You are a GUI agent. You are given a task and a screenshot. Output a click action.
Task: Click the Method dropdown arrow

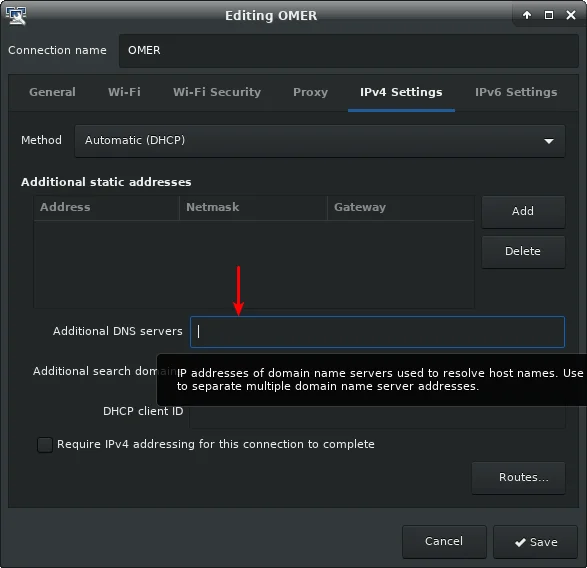point(549,141)
